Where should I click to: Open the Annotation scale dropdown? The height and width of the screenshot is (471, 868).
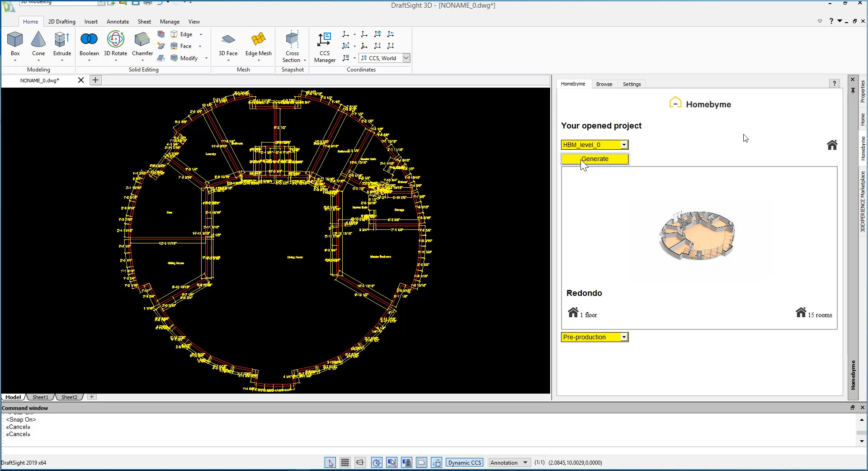click(509, 462)
